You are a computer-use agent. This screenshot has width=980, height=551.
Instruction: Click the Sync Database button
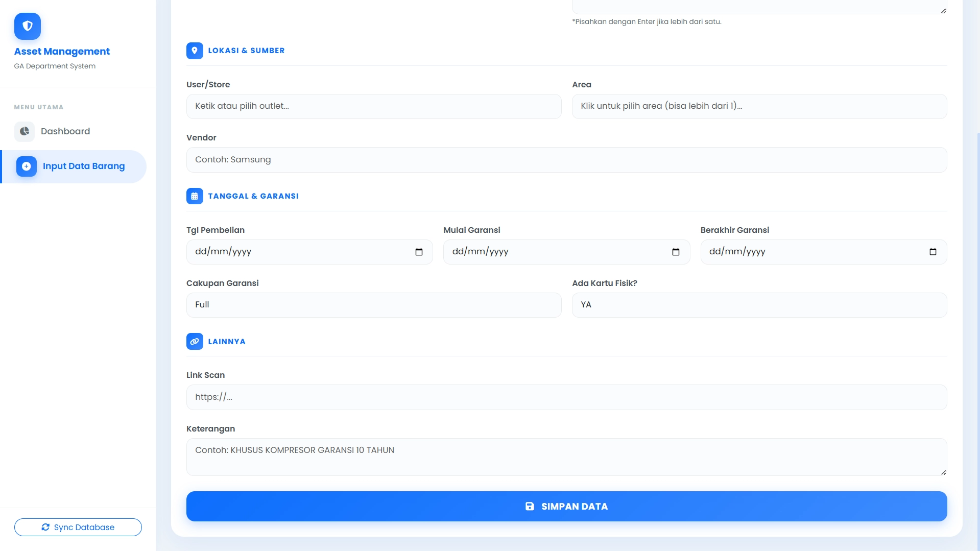click(x=78, y=527)
